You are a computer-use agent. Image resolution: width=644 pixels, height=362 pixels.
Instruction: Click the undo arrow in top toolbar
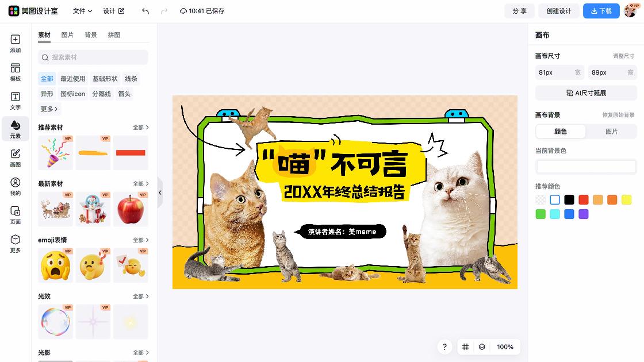point(145,11)
